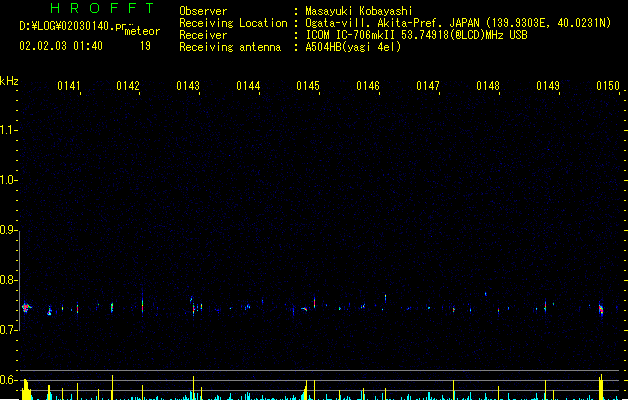Click the 1.1 kHz frequency label
The image size is (629, 400).
(8, 130)
